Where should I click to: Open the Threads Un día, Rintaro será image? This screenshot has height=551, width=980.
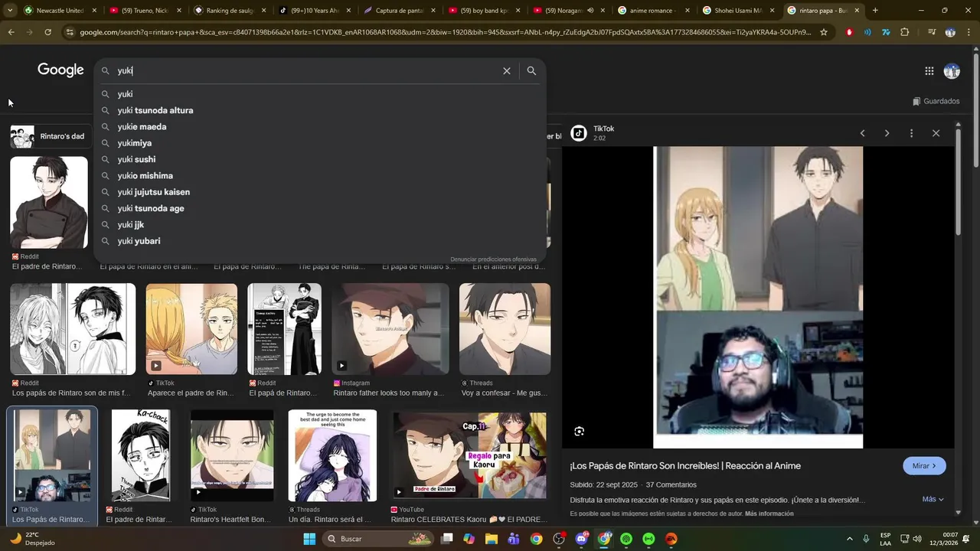coord(332,455)
